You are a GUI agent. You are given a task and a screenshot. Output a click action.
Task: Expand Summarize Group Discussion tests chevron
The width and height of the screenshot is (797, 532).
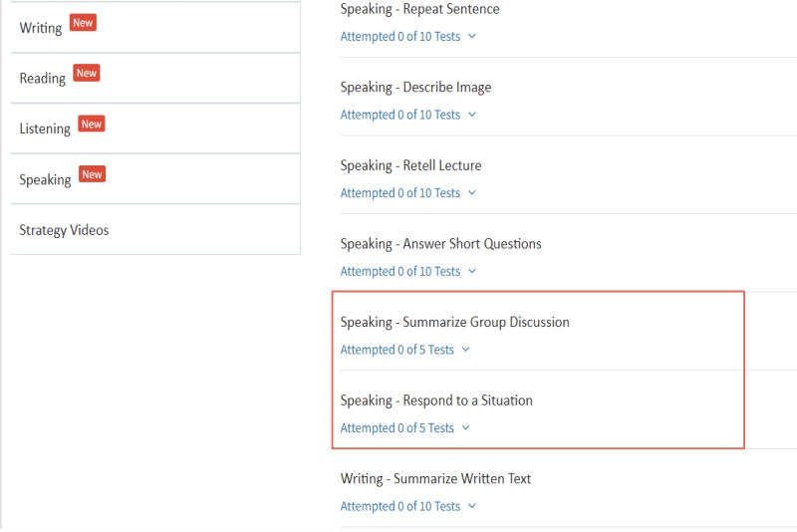click(465, 350)
